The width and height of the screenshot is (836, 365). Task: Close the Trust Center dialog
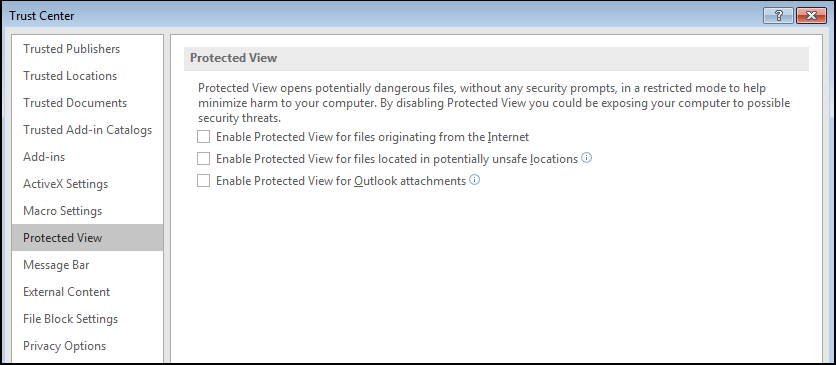(811, 16)
